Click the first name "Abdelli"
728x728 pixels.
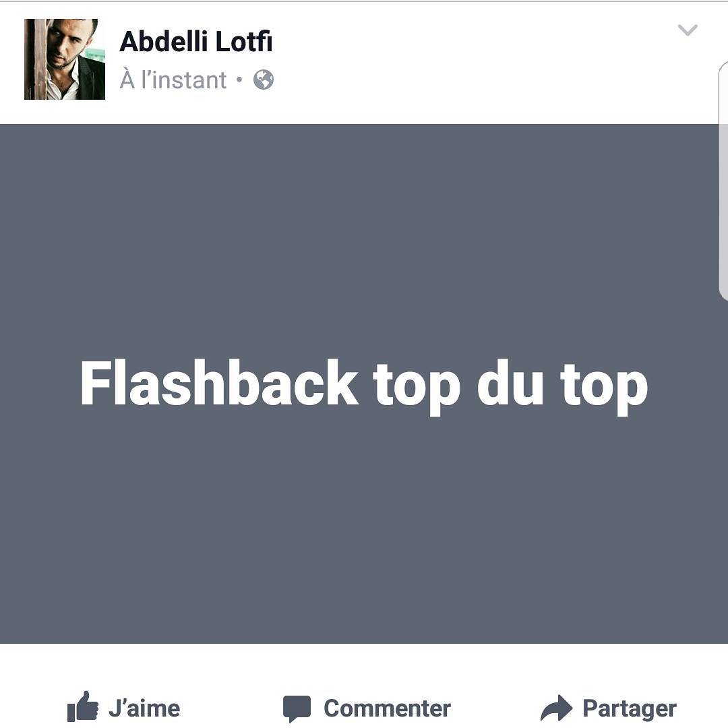(163, 41)
